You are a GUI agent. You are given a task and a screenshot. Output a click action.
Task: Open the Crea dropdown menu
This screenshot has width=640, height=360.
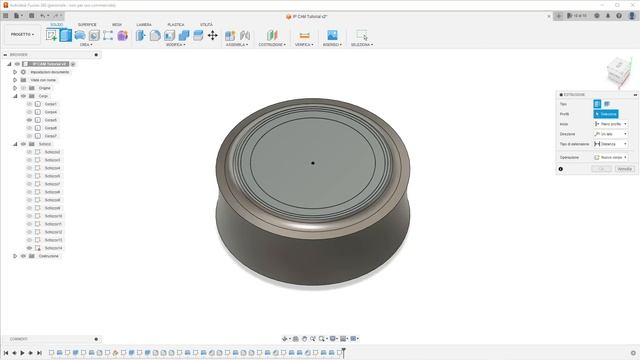[86, 44]
